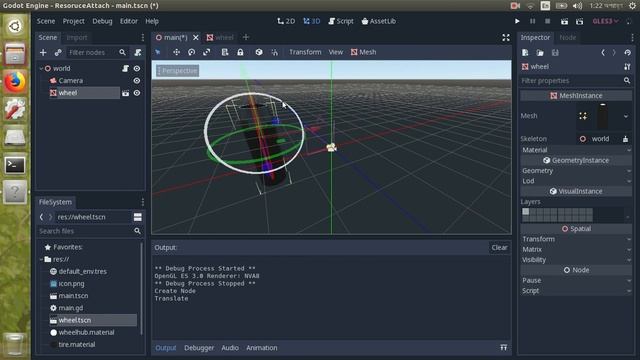This screenshot has height=360, width=640.
Task: Play the edited scene clapper icon
Action: pos(564,21)
